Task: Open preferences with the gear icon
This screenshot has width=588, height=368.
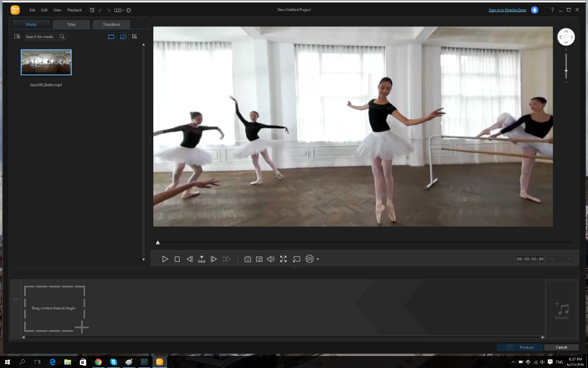Action: [129, 10]
